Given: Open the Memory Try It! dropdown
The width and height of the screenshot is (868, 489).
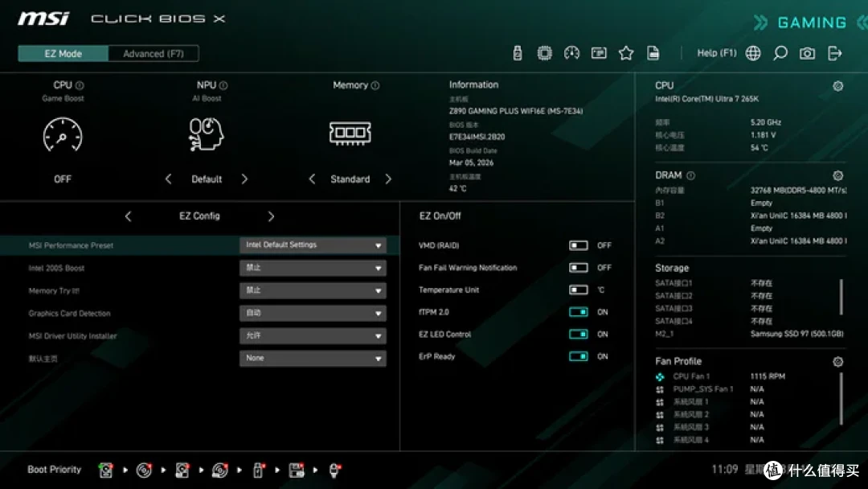Looking at the screenshot, I should pos(313,290).
